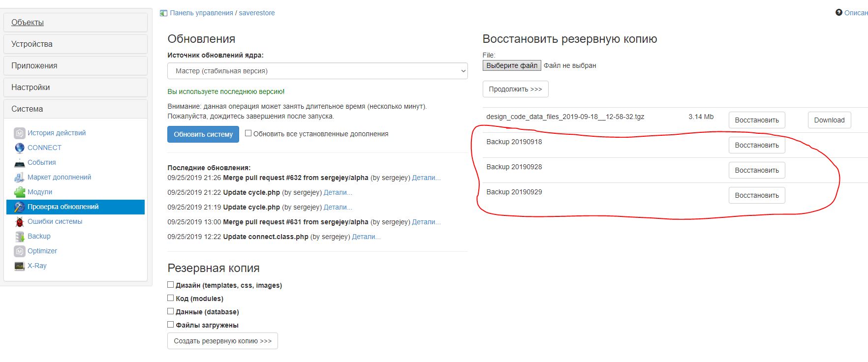Open the Источник обновлений ядра dropdown
The height and width of the screenshot is (362, 868).
tap(317, 71)
